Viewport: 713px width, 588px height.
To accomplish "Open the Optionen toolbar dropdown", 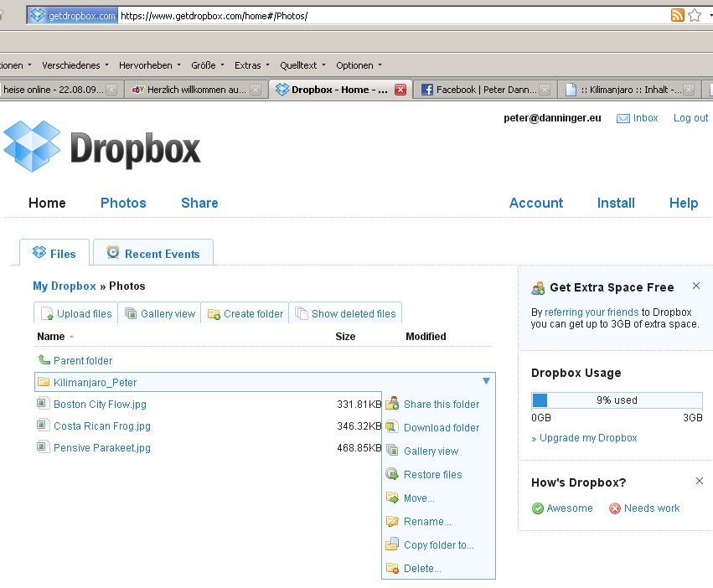I will pyautogui.click(x=359, y=65).
